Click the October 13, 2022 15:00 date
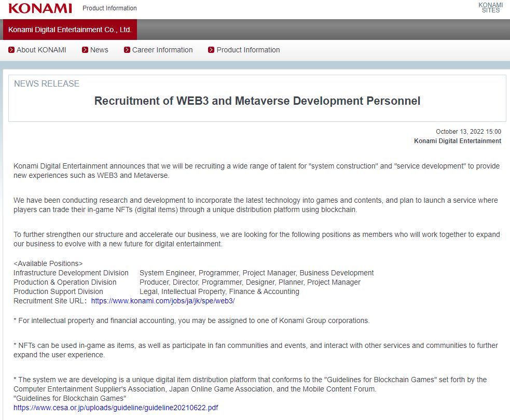Screen dimensions: 510x420 [468, 132]
